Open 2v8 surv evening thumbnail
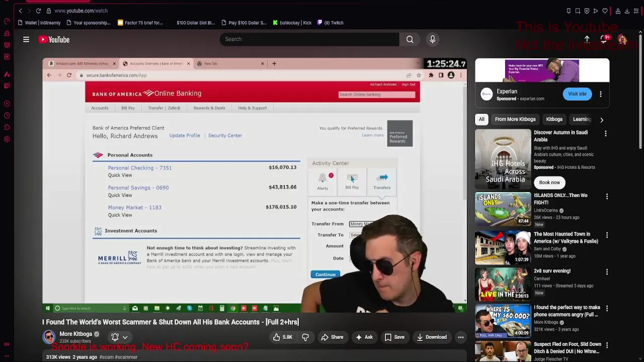The height and width of the screenshot is (362, 644). (x=503, y=284)
